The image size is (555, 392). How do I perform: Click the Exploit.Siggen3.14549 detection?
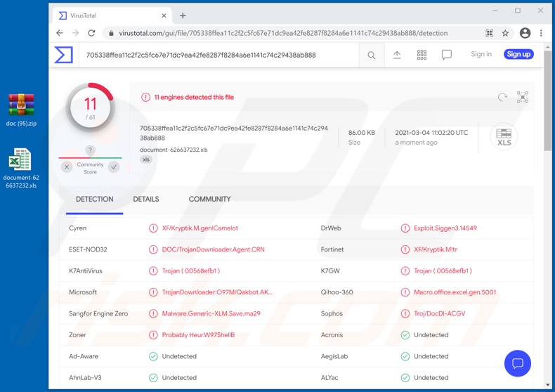pos(445,228)
